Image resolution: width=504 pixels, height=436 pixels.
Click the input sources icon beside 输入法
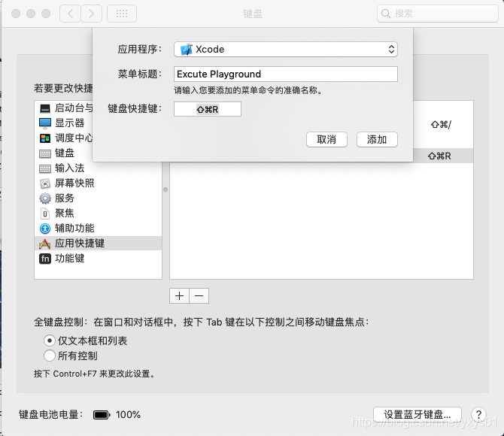coord(45,168)
